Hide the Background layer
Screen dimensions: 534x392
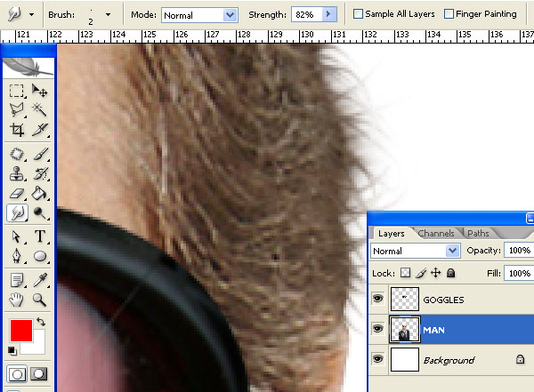coord(377,359)
